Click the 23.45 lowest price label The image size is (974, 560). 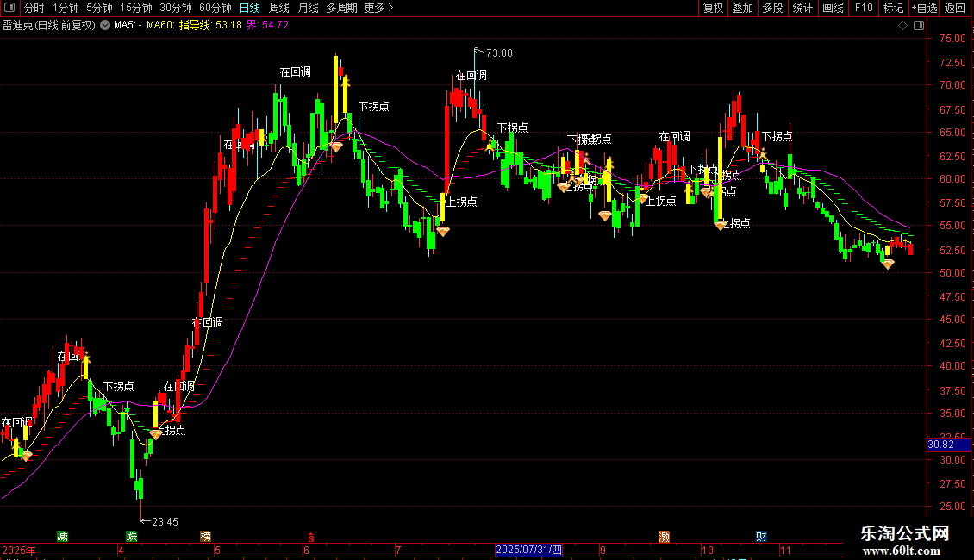pos(165,521)
